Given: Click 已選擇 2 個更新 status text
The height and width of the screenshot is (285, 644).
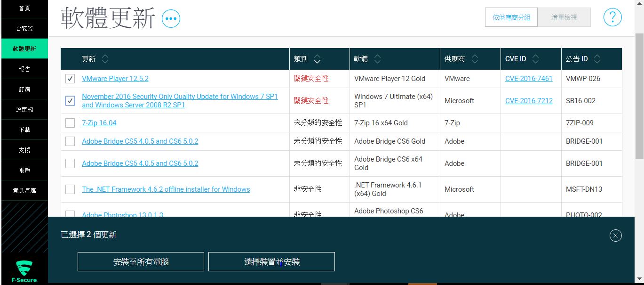Looking at the screenshot, I should (89, 235).
